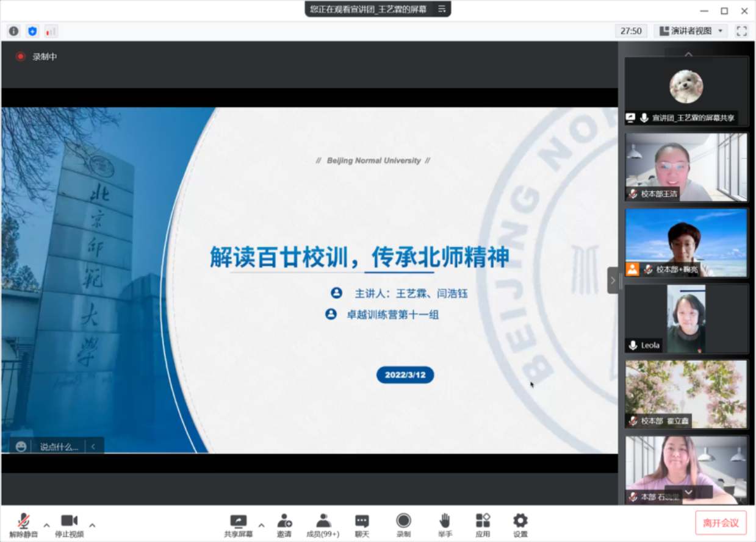
Task: Enter full screen mode
Action: pos(741,31)
